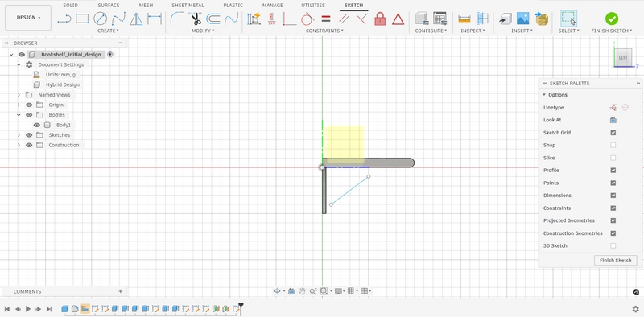The width and height of the screenshot is (644, 317).
Task: Click the timeline rollback marker
Action: [x=241, y=308]
